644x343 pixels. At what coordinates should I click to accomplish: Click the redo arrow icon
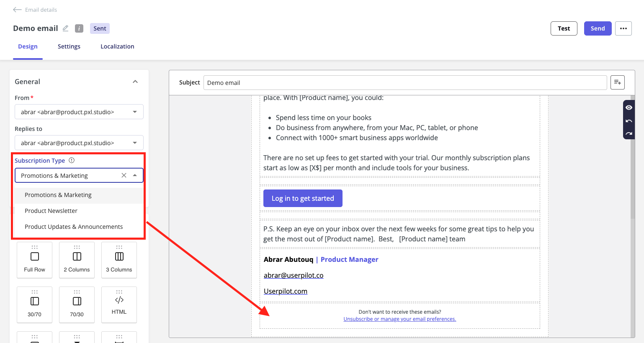click(629, 134)
